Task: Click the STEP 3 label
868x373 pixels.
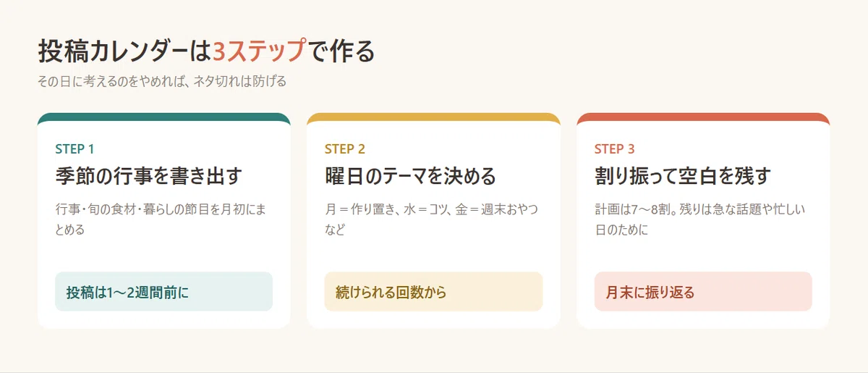Action: tap(614, 149)
